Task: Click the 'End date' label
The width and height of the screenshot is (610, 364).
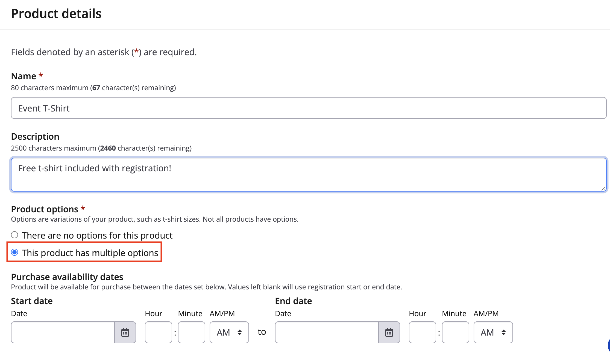Action: (294, 301)
